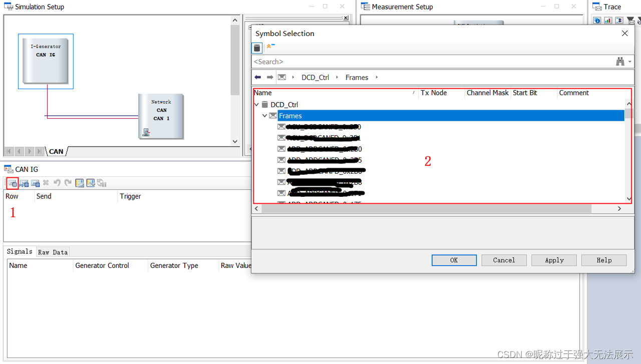The height and width of the screenshot is (364, 641).
Task: Go to last sheet tab navigation arrow
Action: (x=40, y=151)
